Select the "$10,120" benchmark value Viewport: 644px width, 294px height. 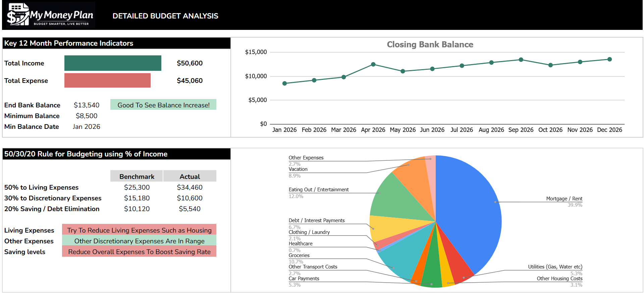137,209
